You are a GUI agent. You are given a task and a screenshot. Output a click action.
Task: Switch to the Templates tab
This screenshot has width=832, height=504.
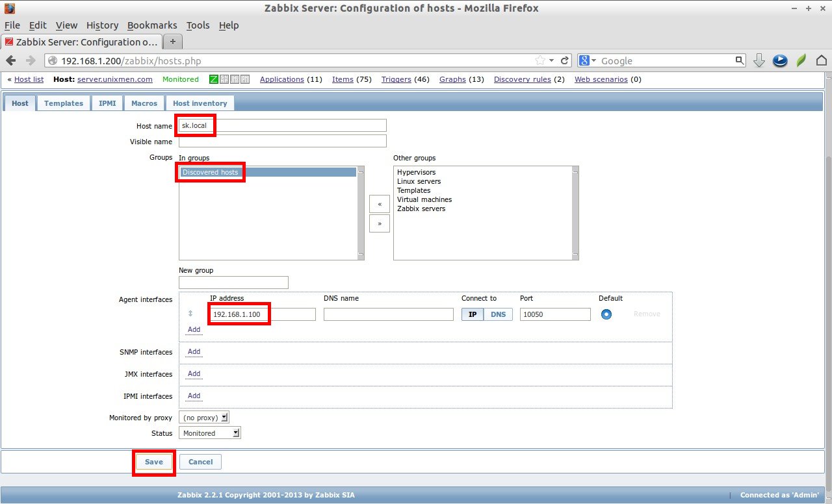point(64,103)
